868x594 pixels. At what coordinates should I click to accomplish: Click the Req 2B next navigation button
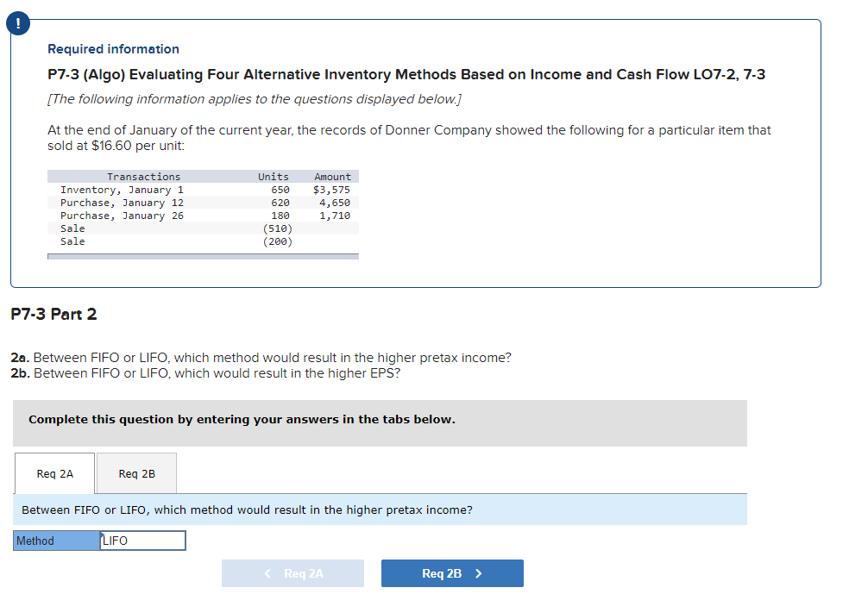point(451,572)
